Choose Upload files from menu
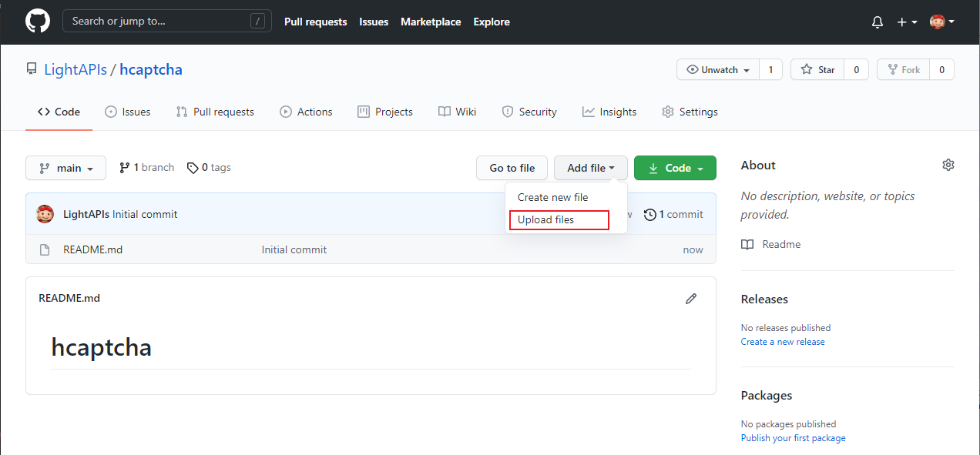 pyautogui.click(x=566, y=220)
